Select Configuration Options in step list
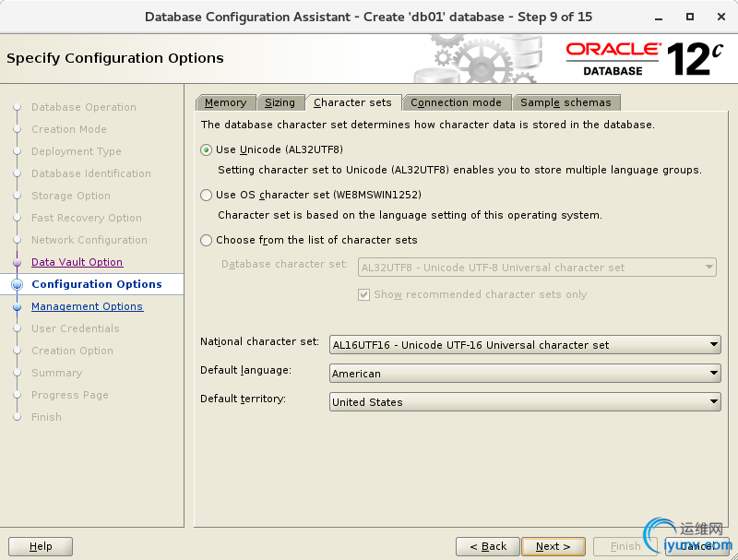 [97, 284]
